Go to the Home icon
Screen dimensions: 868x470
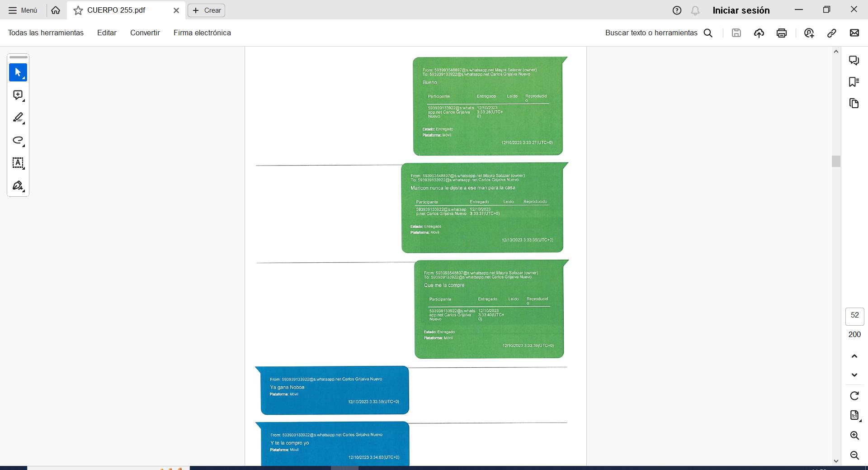click(x=56, y=10)
